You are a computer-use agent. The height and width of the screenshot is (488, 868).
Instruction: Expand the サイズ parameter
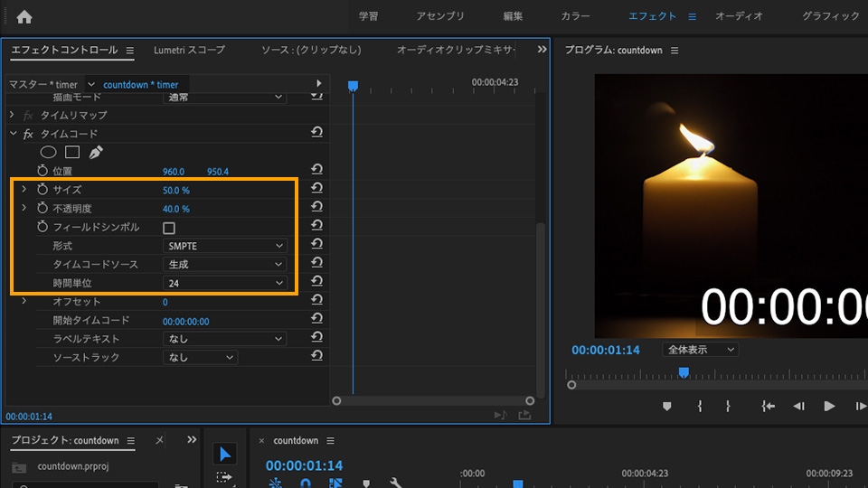[x=24, y=189]
